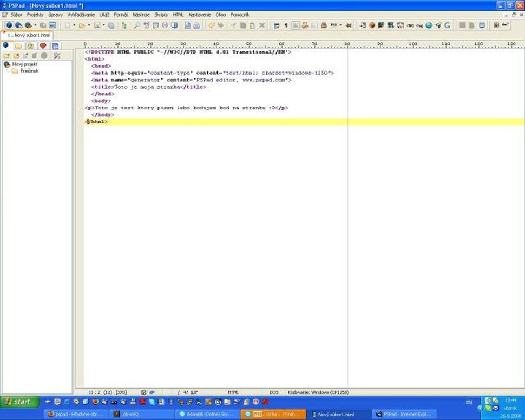Expand the Open file dropdown arrow
The height and width of the screenshot is (420, 525).
click(89, 25)
